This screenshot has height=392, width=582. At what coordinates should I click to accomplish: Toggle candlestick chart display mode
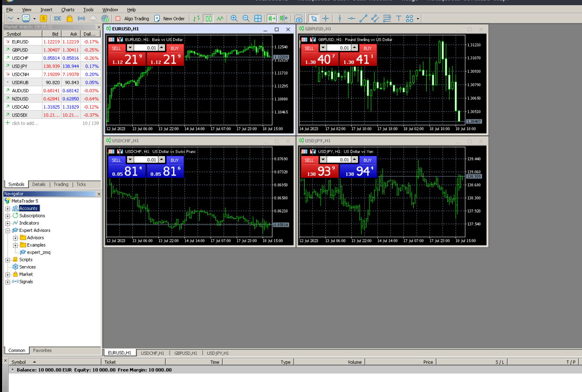coord(208,19)
